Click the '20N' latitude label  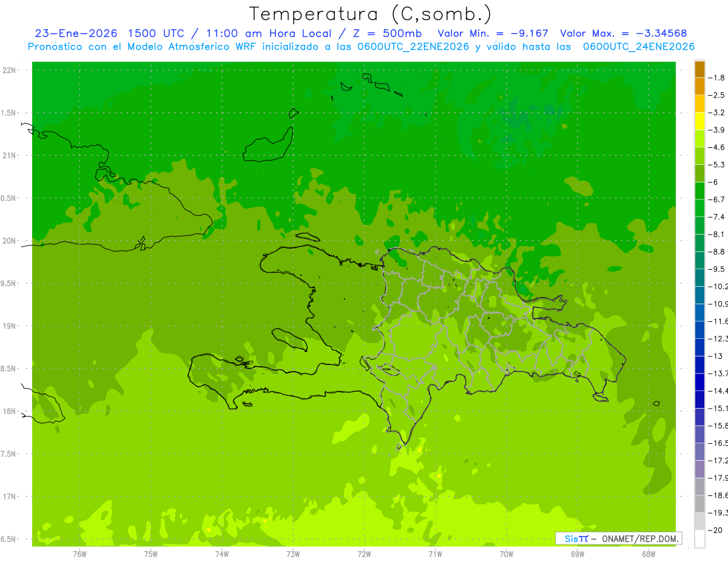tap(9, 241)
